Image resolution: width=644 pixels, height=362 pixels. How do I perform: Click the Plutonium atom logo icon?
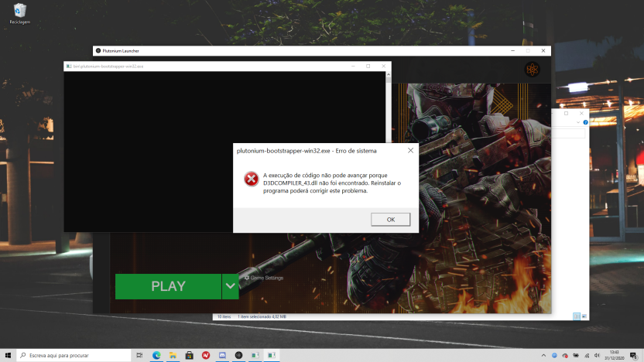coord(531,70)
